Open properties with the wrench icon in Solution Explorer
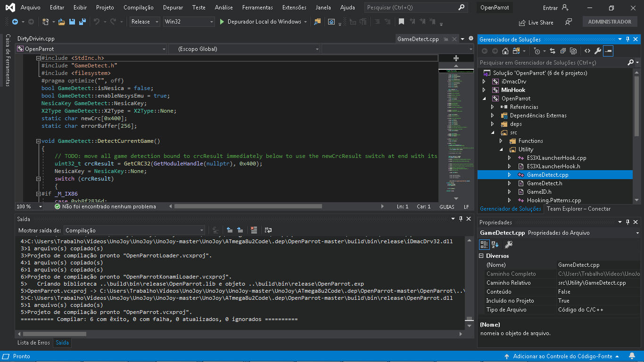The image size is (644, 362). pyautogui.click(x=598, y=51)
